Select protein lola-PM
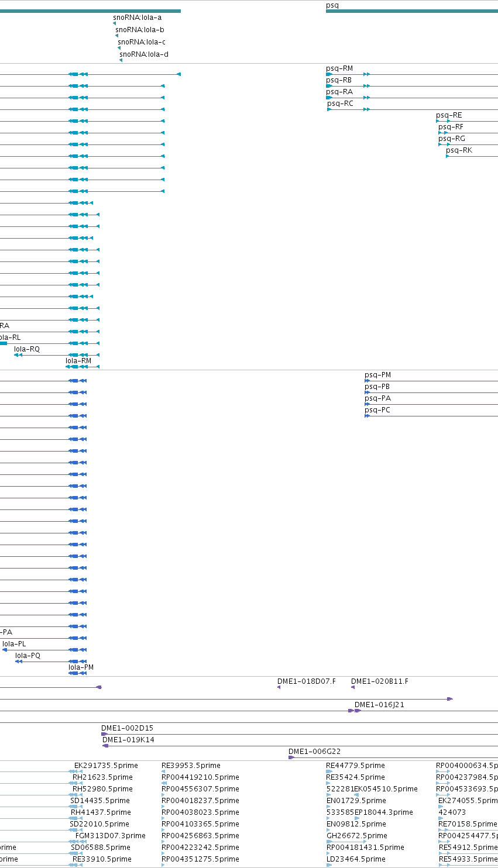 click(81, 667)
